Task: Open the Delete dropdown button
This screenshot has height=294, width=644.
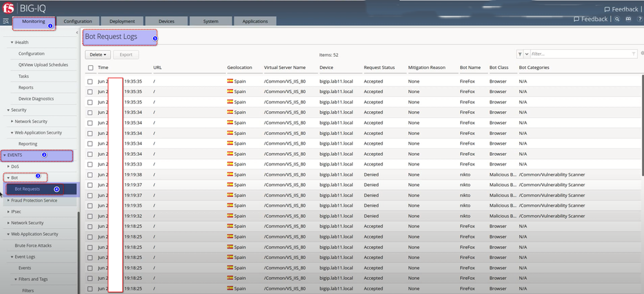Action: tap(98, 55)
